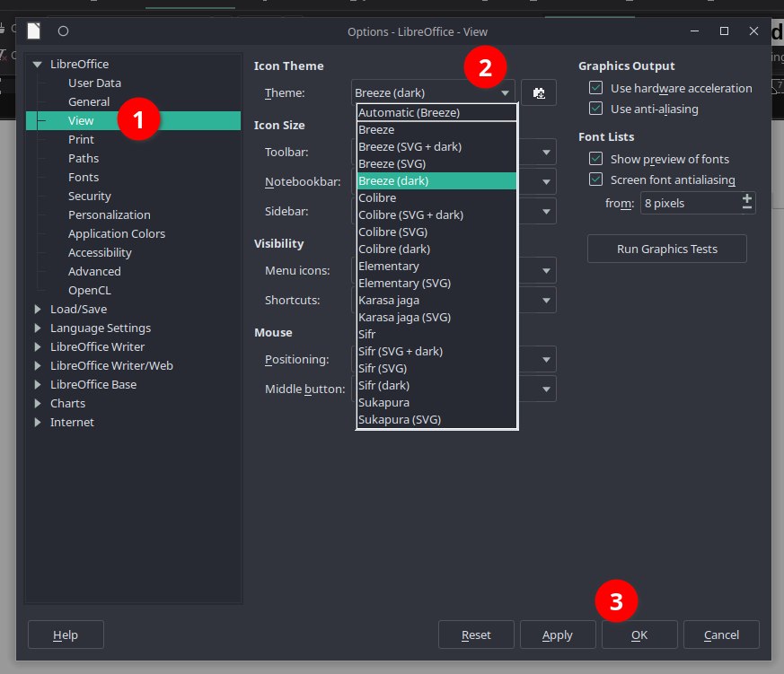784x674 pixels.
Task: Click the document icon in the title bar
Action: tap(33, 31)
